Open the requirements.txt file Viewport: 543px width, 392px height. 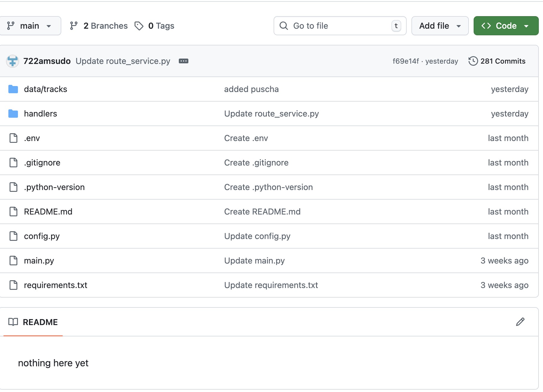coord(56,285)
